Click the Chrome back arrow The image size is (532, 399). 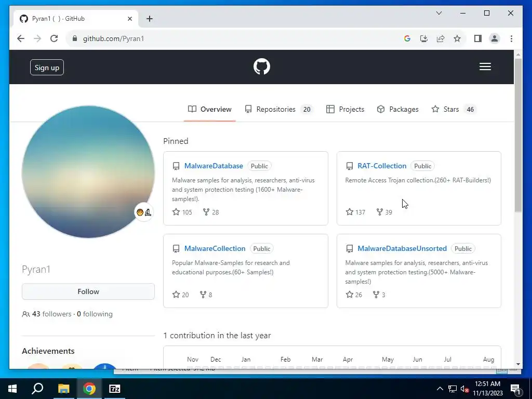coord(21,38)
